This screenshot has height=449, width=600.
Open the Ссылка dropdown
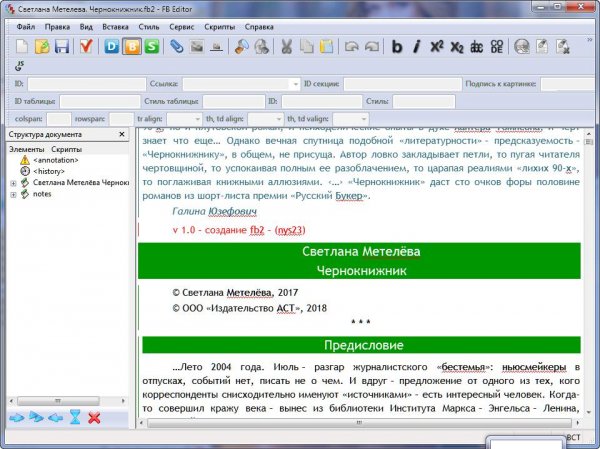pos(295,84)
